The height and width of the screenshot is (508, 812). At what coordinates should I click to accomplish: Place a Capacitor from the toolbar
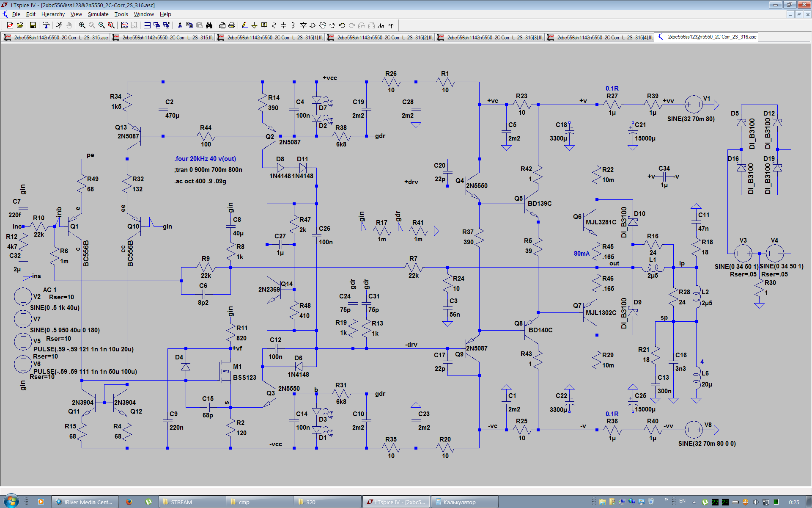(284, 25)
